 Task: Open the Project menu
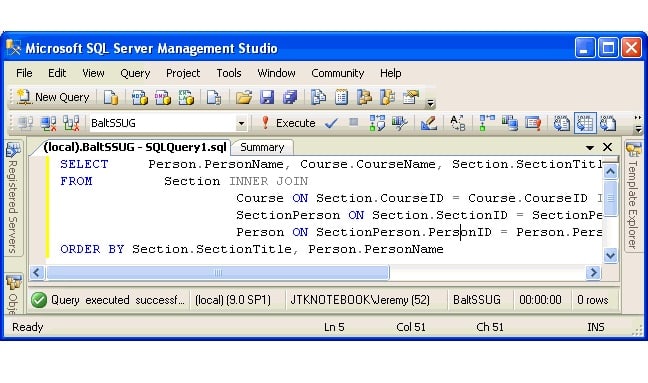(183, 73)
